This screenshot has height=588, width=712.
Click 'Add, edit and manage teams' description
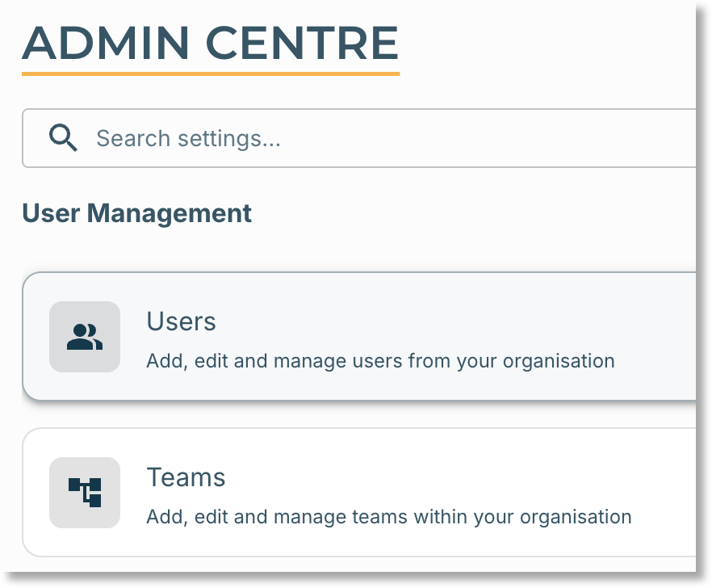tap(389, 517)
